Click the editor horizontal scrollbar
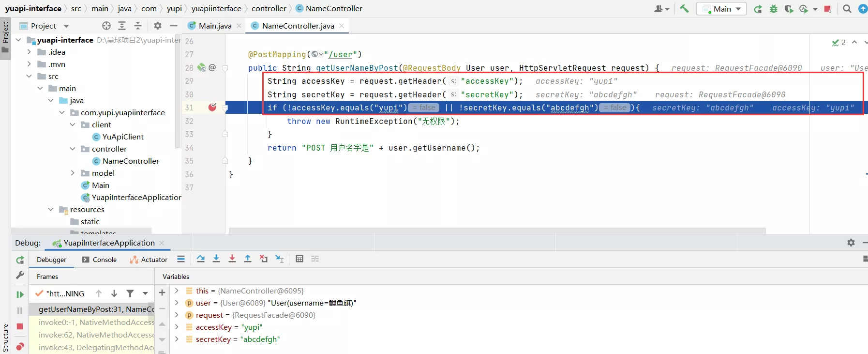 497,231
